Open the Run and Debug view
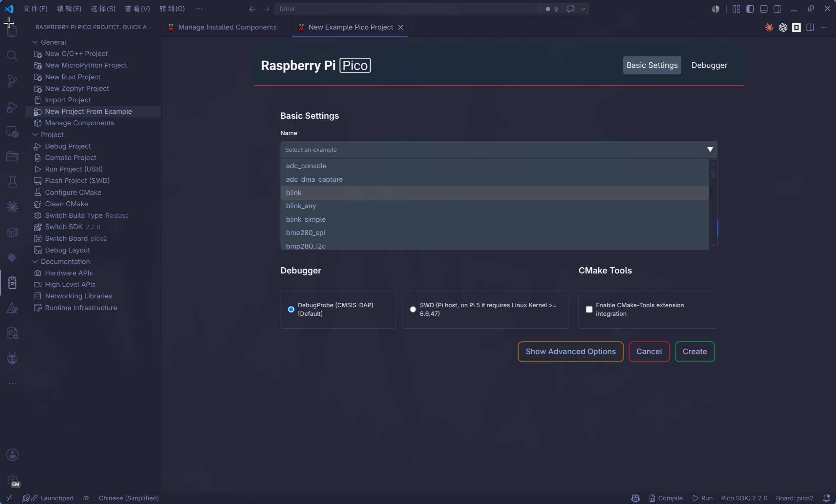This screenshot has width=836, height=504. coord(12,107)
